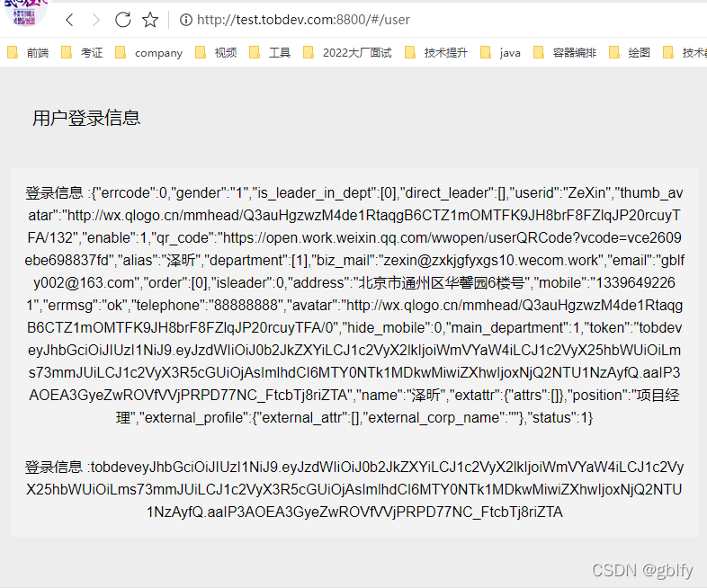707x588 pixels.
Task: Reload the page with refresh icon
Action: point(122,20)
